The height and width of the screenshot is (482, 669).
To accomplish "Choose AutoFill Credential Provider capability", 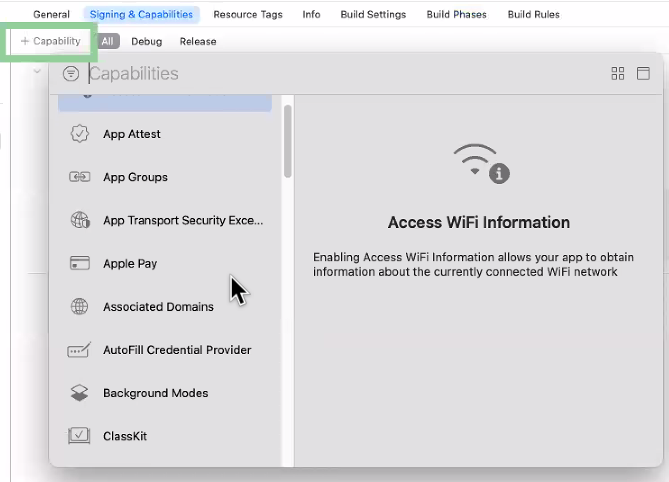I will tap(165, 350).
